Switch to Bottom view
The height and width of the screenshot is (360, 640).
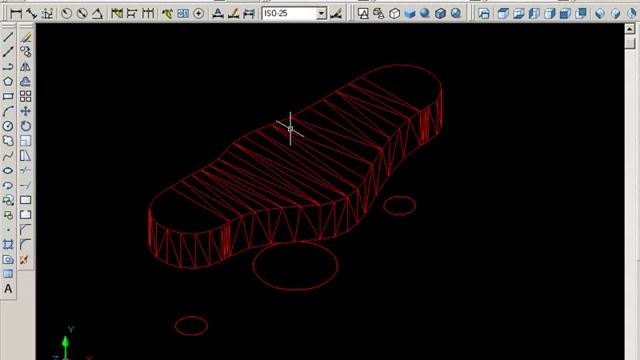[x=519, y=13]
